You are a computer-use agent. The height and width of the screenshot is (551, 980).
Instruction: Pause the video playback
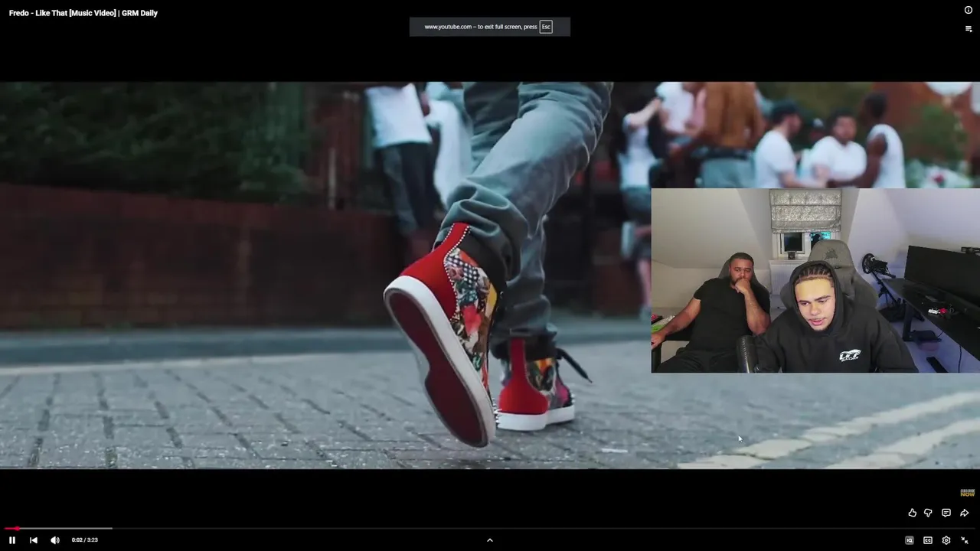12,540
